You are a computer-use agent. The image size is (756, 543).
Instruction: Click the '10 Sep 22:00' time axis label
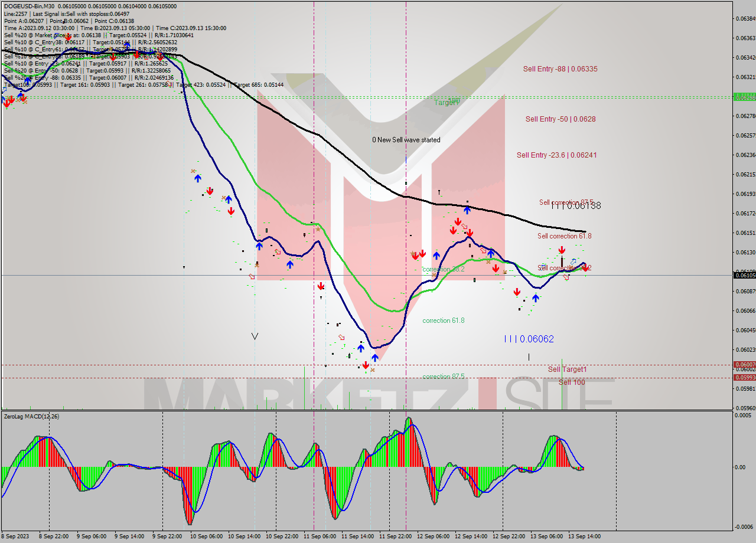tap(282, 537)
